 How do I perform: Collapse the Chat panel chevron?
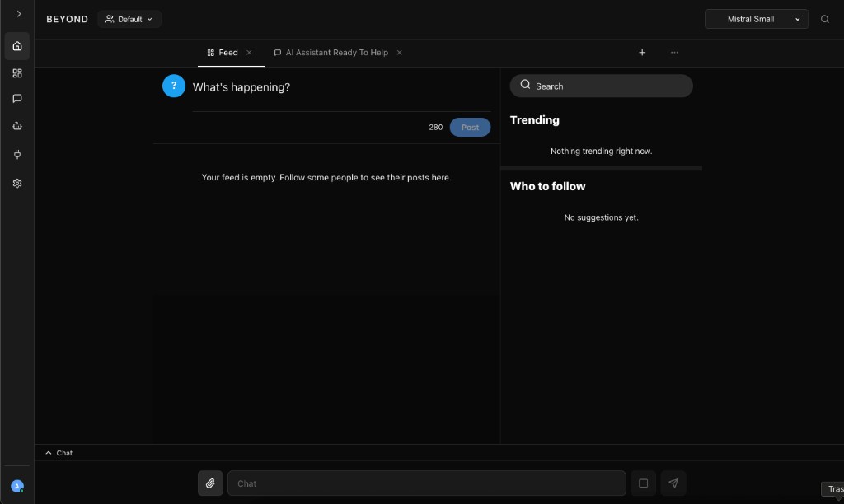48,452
